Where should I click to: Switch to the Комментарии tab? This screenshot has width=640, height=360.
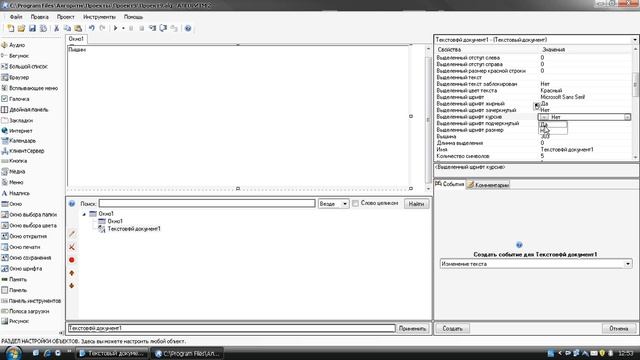click(488, 185)
